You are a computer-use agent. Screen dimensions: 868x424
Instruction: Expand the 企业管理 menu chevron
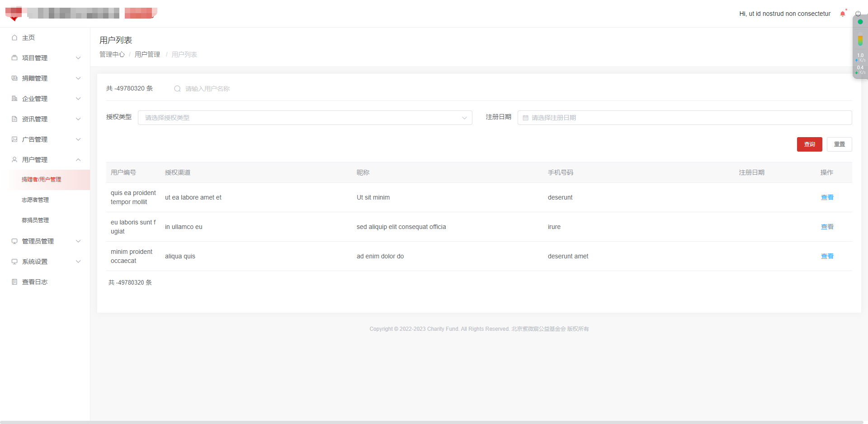78,99
